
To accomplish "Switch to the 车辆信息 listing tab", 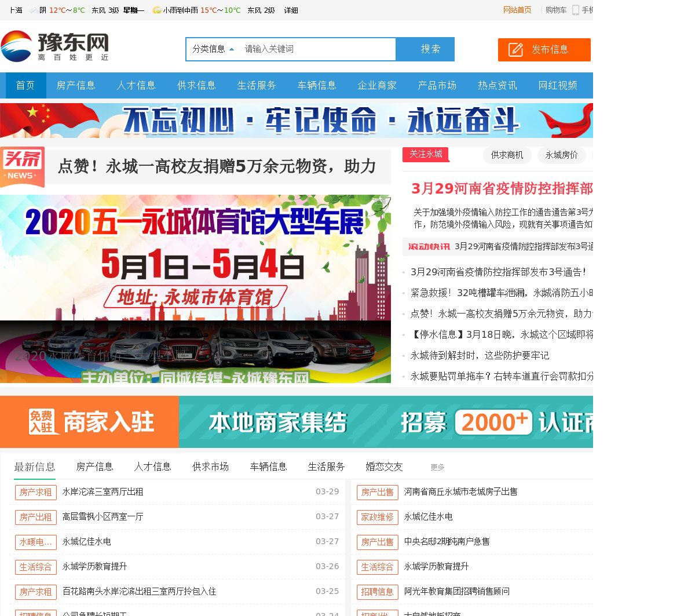I will pos(268,466).
